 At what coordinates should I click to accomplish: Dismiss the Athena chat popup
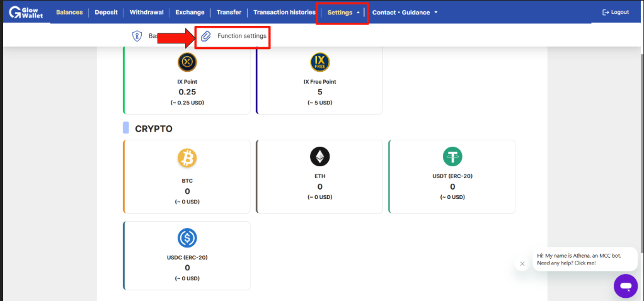pos(522,264)
